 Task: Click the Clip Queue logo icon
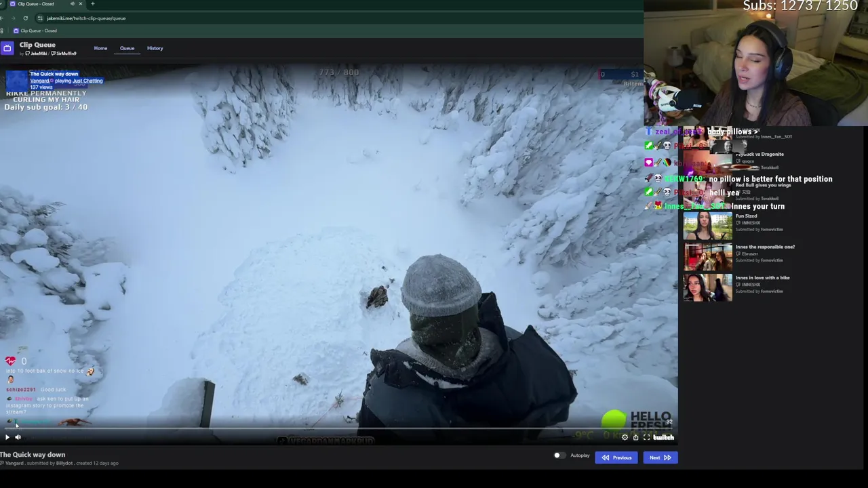click(x=7, y=47)
